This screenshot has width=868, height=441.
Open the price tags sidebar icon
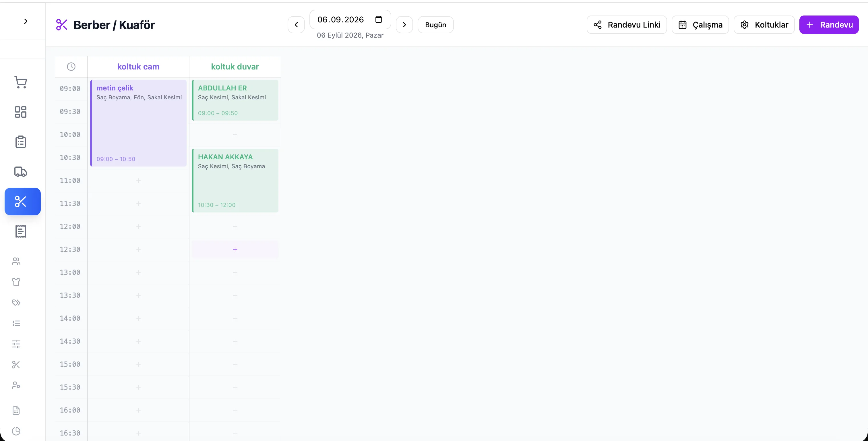pos(16,302)
